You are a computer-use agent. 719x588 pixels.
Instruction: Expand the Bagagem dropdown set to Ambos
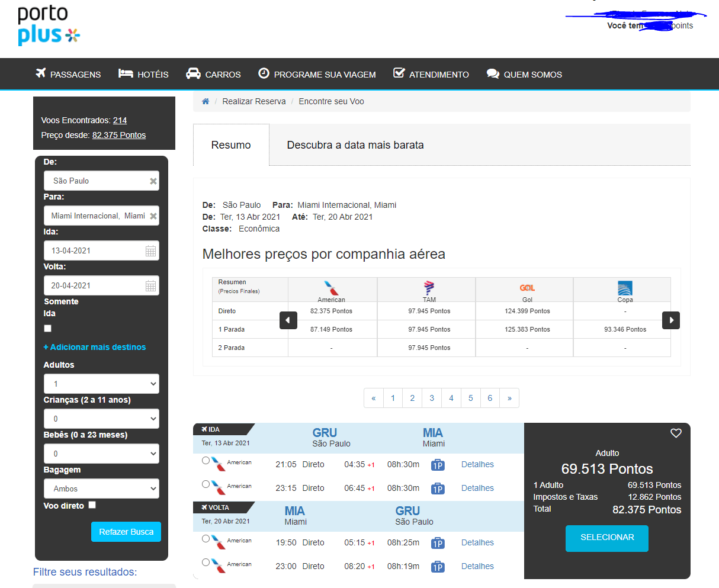click(x=101, y=489)
